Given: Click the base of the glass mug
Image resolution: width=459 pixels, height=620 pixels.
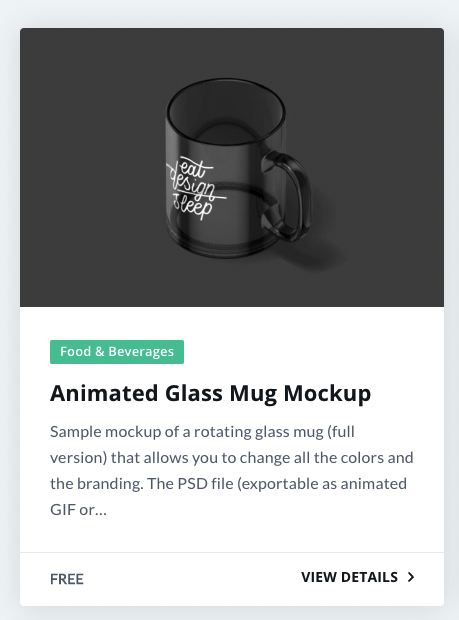Looking at the screenshot, I should click(x=225, y=245).
